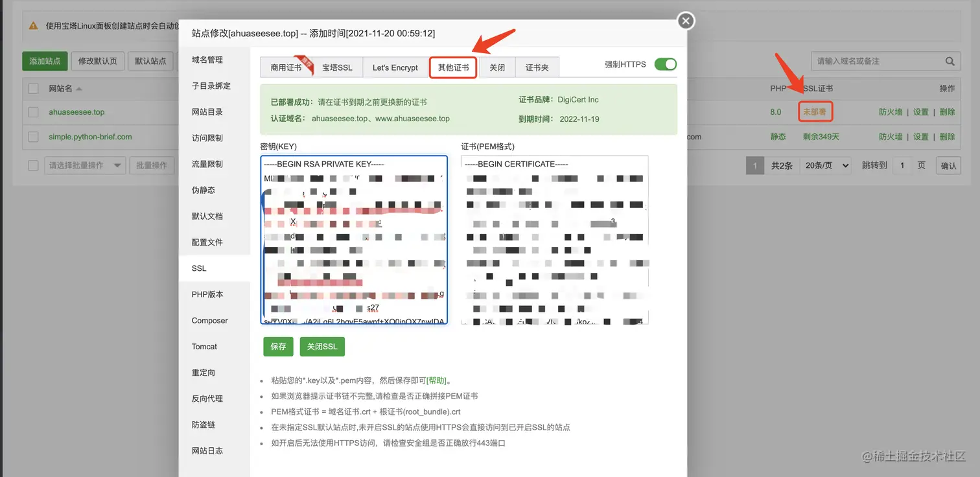The image size is (980, 477).
Task: Click the page jump number input
Action: tap(902, 165)
